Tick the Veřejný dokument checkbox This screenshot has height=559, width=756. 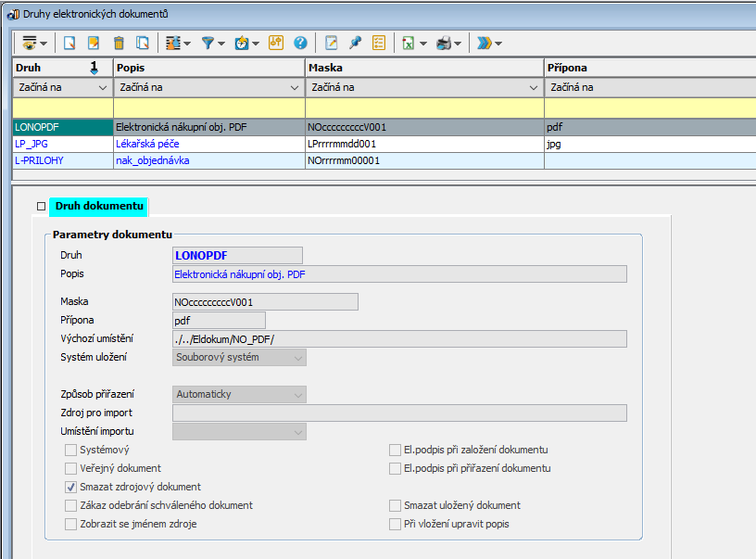tap(71, 468)
